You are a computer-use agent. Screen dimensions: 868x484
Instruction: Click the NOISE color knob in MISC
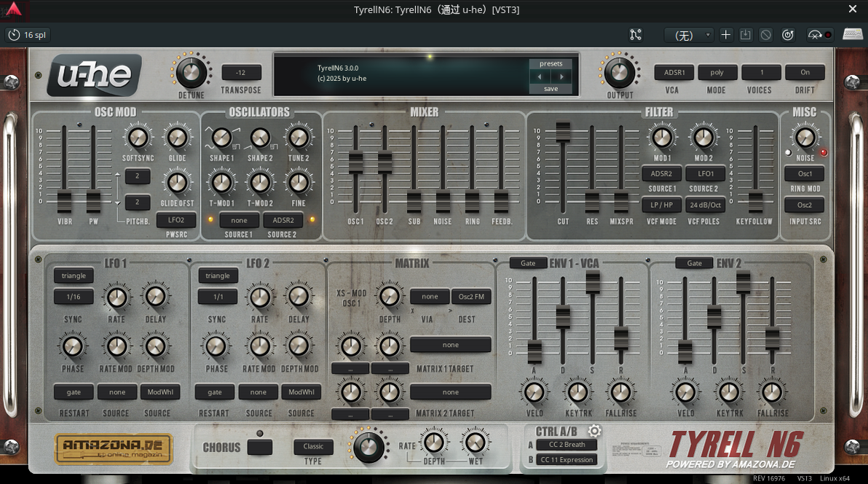click(x=805, y=137)
